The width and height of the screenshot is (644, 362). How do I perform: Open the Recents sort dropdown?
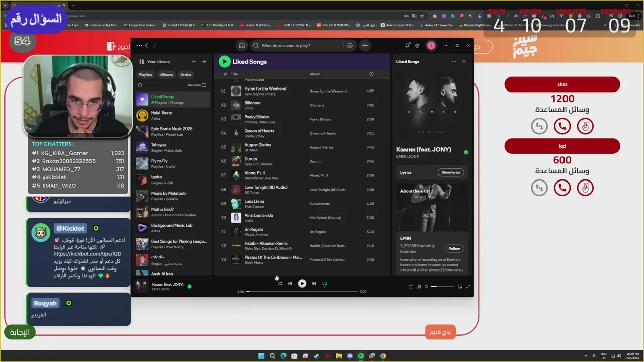pyautogui.click(x=197, y=85)
